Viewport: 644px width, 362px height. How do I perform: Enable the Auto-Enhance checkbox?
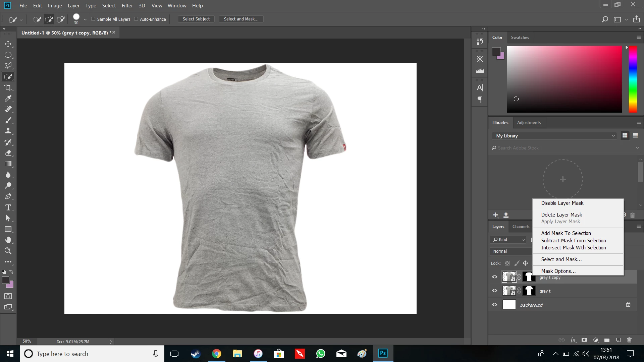[136, 19]
